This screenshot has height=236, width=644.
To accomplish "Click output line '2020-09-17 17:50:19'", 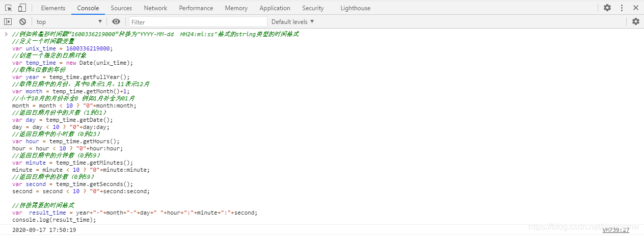I will (x=44, y=230).
